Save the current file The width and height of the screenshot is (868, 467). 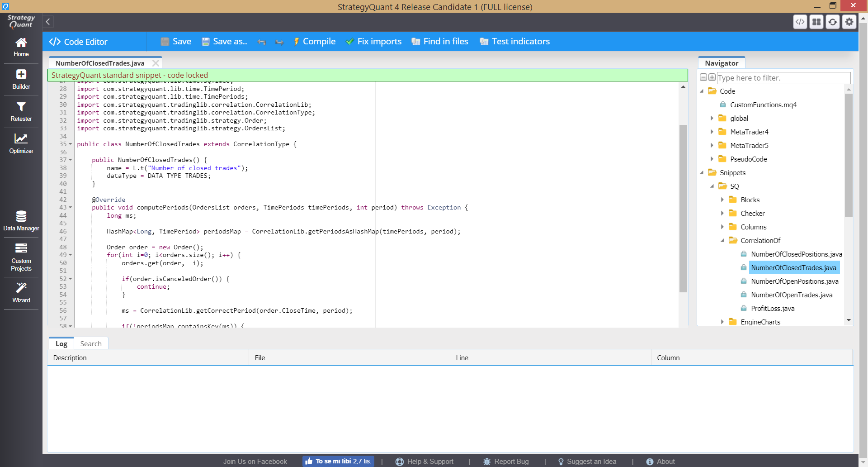(x=176, y=42)
